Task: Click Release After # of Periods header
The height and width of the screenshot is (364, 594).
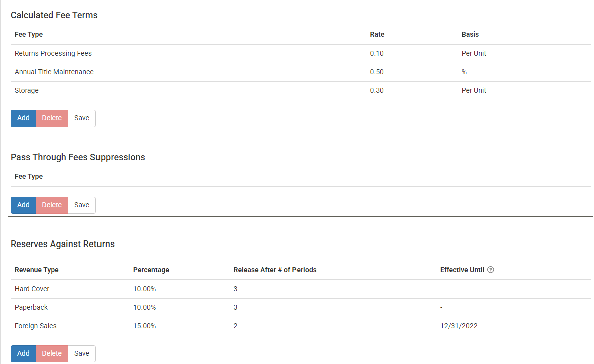Action: (275, 270)
